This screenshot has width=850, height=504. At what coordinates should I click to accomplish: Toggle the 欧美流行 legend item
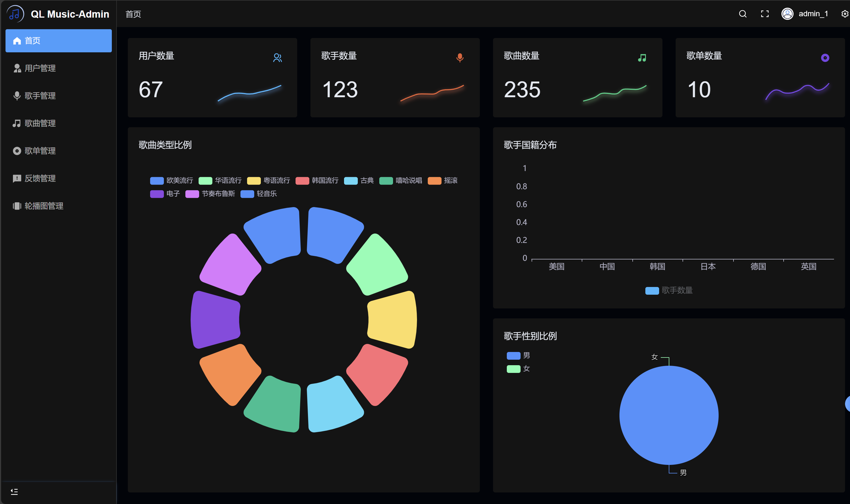pos(172,180)
